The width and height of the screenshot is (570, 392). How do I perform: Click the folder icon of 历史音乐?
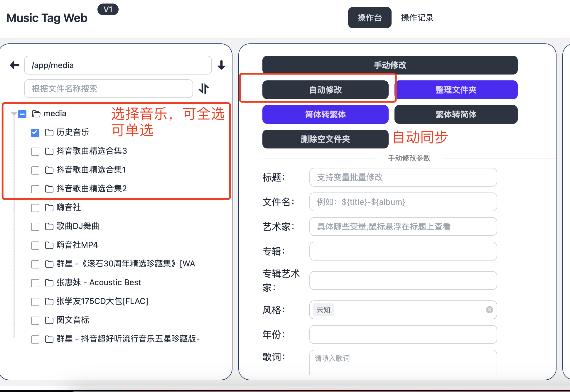pos(49,133)
